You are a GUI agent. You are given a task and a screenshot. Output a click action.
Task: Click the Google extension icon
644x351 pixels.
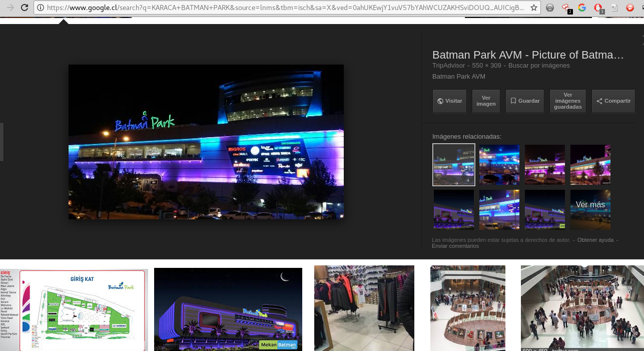click(582, 8)
